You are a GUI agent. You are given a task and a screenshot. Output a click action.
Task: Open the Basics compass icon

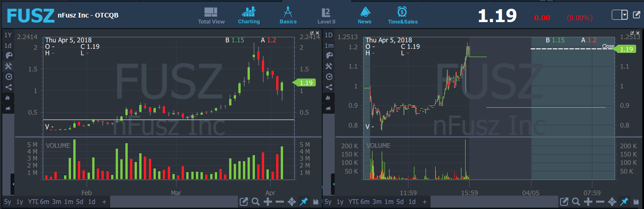pyautogui.click(x=288, y=15)
